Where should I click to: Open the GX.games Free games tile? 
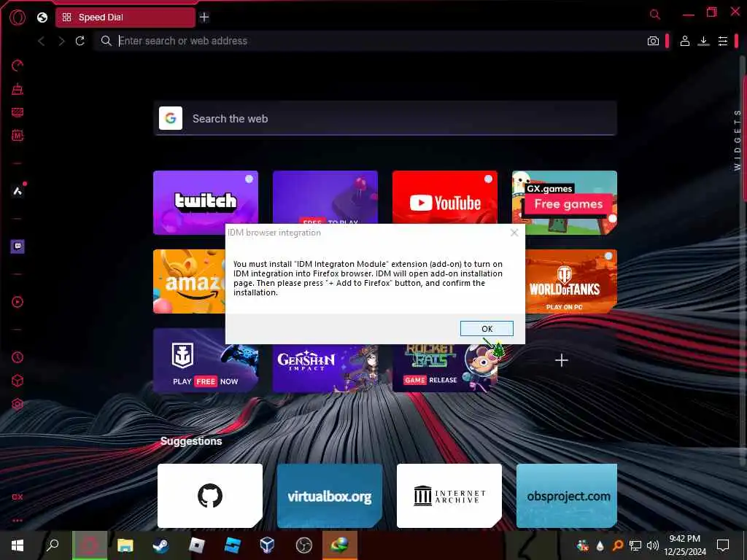565,203
